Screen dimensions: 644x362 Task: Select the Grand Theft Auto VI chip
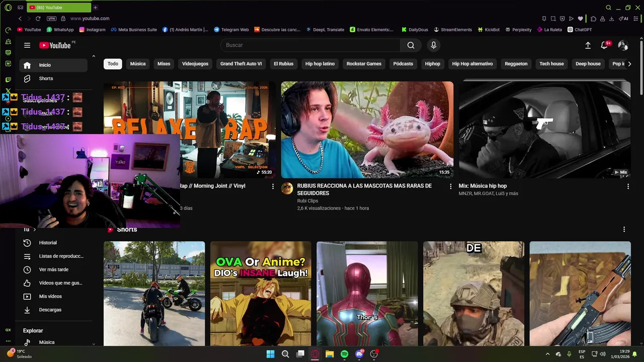241,64
